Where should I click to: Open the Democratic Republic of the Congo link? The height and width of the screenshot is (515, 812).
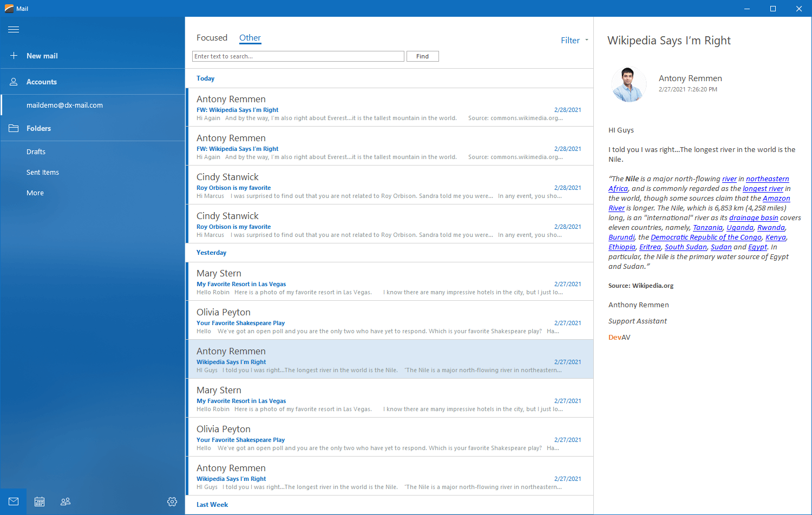click(705, 237)
